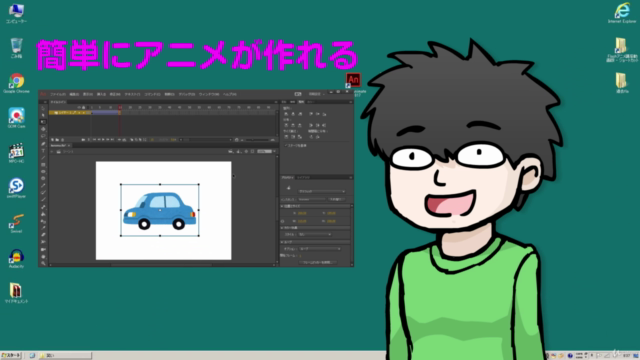
Task: Toggle Onion Skin button in timeline
Action: [132, 140]
